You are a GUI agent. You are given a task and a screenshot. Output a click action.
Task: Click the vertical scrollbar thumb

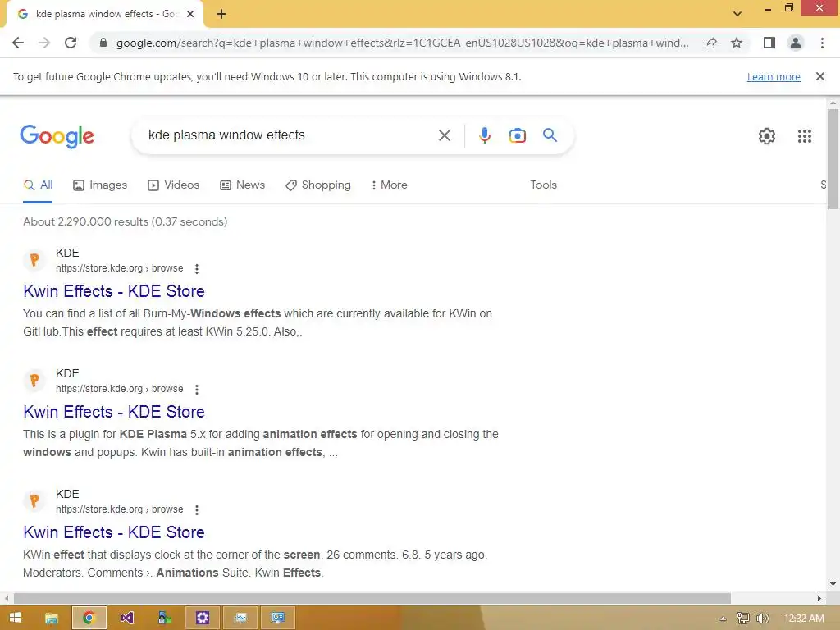pos(833,158)
